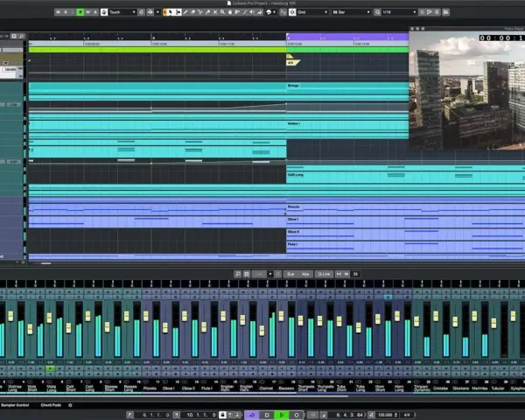Select the Marimba channel name in mixer
Screen dimensions: 525x420
tap(479, 388)
